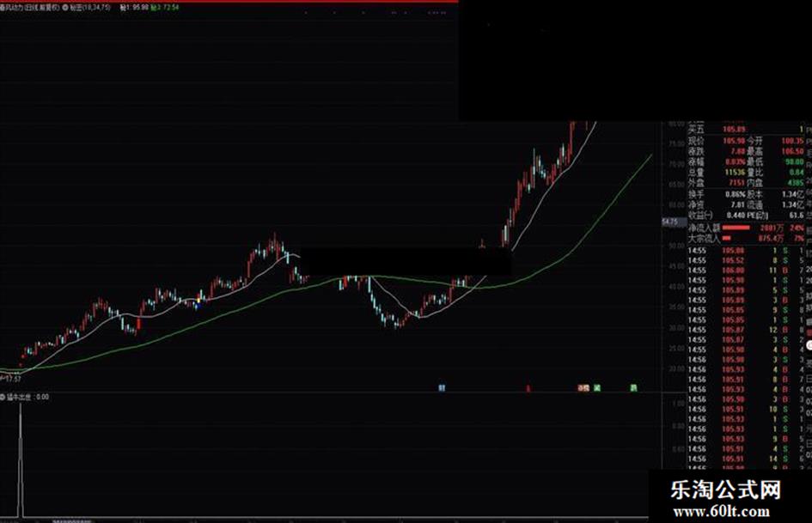Click the 卖五 ask price row
This screenshot has height=523, width=812.
pos(747,129)
